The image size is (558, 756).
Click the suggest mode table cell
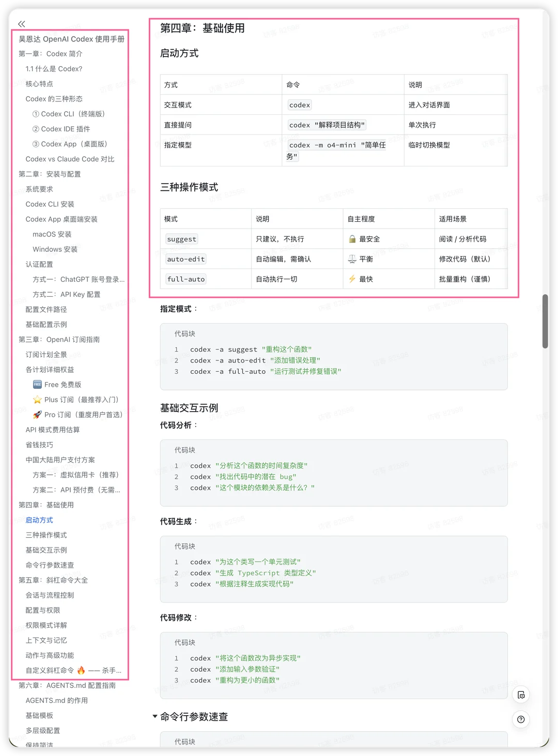click(x=206, y=239)
